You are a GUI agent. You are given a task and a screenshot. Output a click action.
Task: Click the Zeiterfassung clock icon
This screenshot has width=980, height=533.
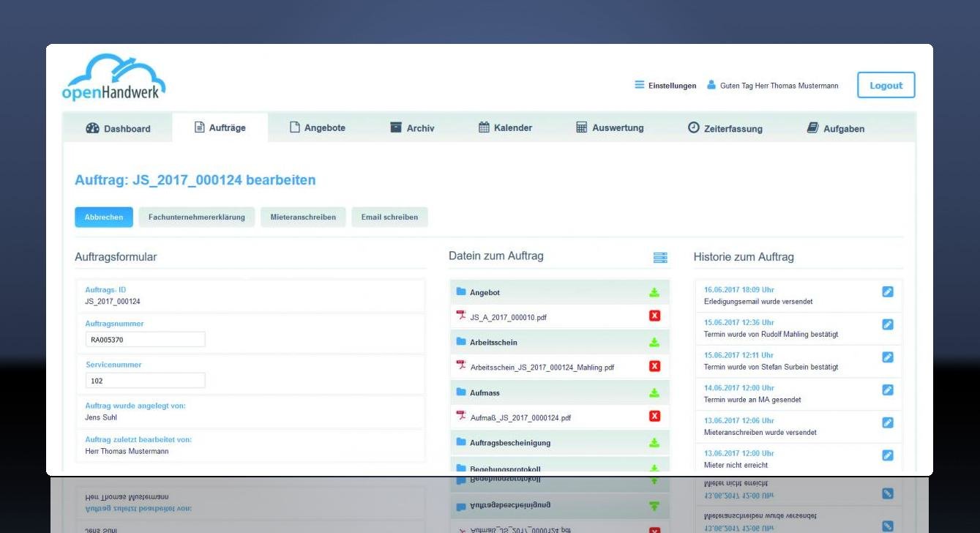pos(693,127)
